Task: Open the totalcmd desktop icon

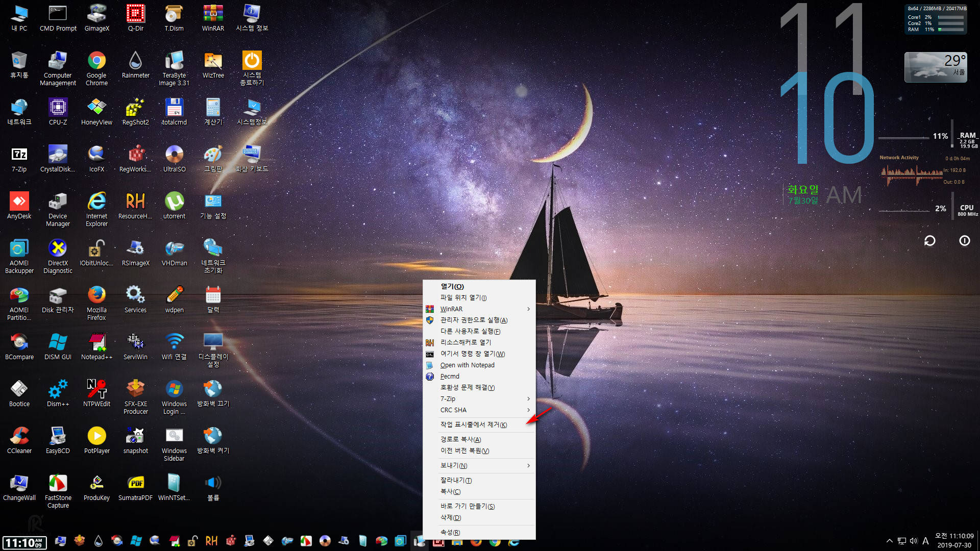Action: (174, 112)
